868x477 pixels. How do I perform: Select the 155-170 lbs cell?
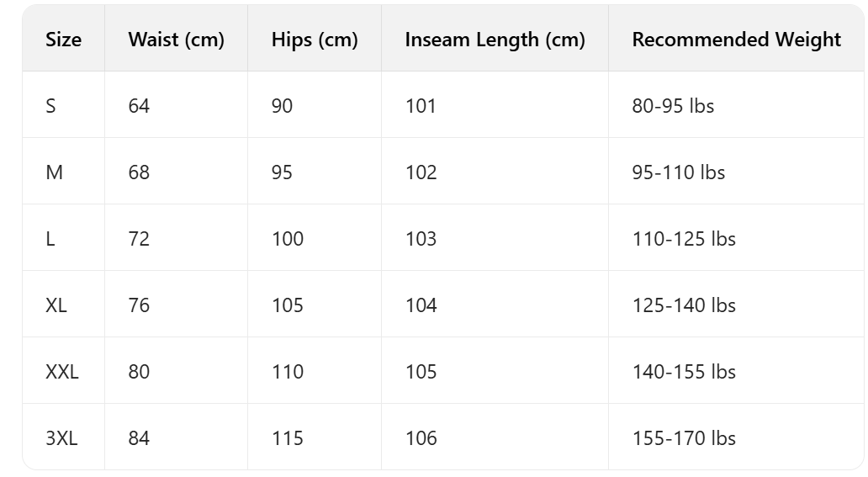click(x=684, y=438)
